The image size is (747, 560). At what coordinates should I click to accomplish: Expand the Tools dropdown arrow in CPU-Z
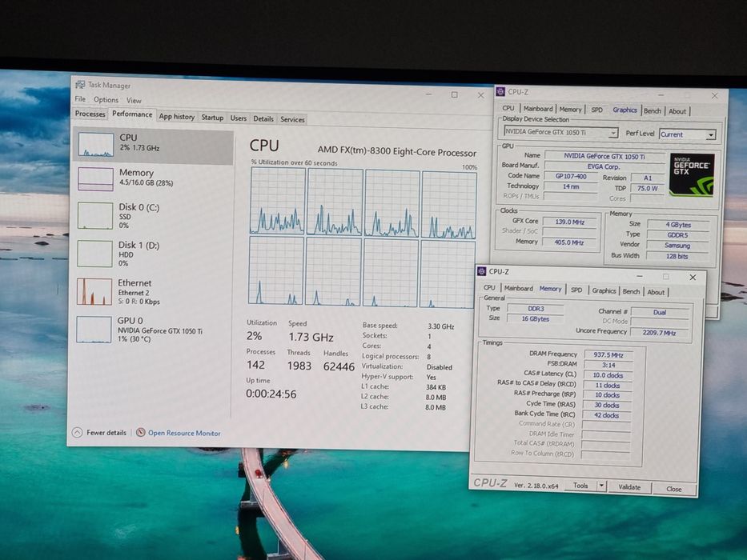(601, 486)
